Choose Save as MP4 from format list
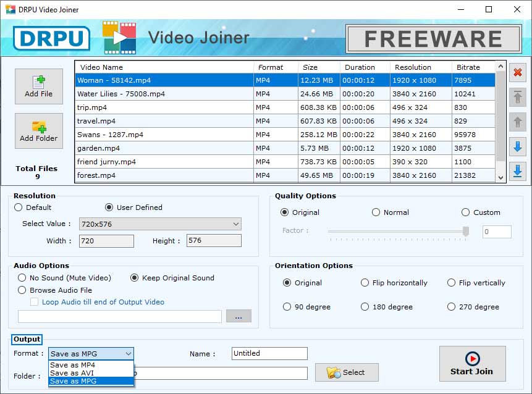Screen dimensions: 532x394 91,365
